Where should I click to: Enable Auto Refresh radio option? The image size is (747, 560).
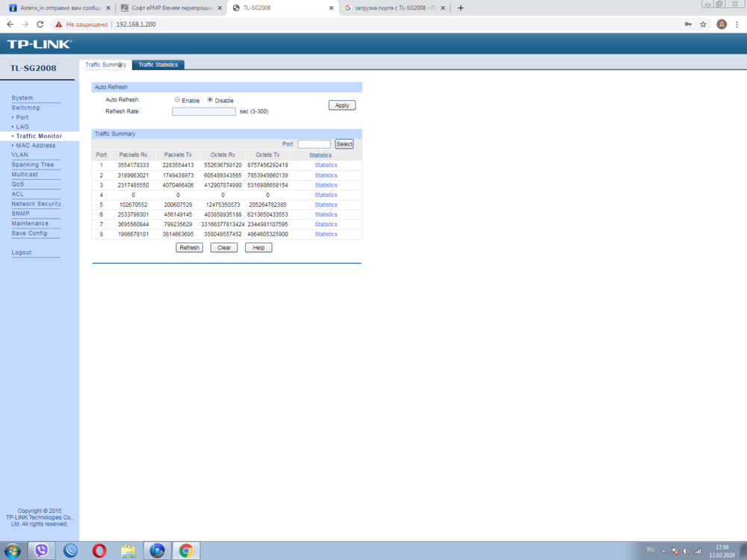(178, 100)
